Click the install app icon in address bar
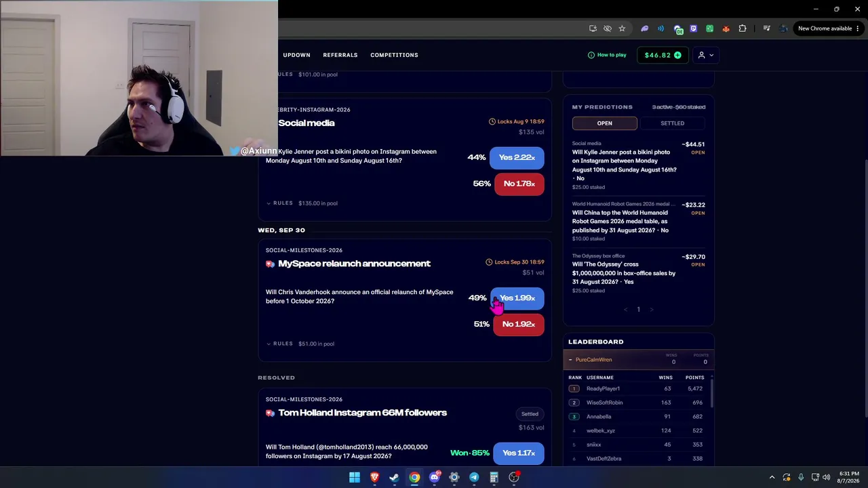This screenshot has height=488, width=868. [x=593, y=28]
